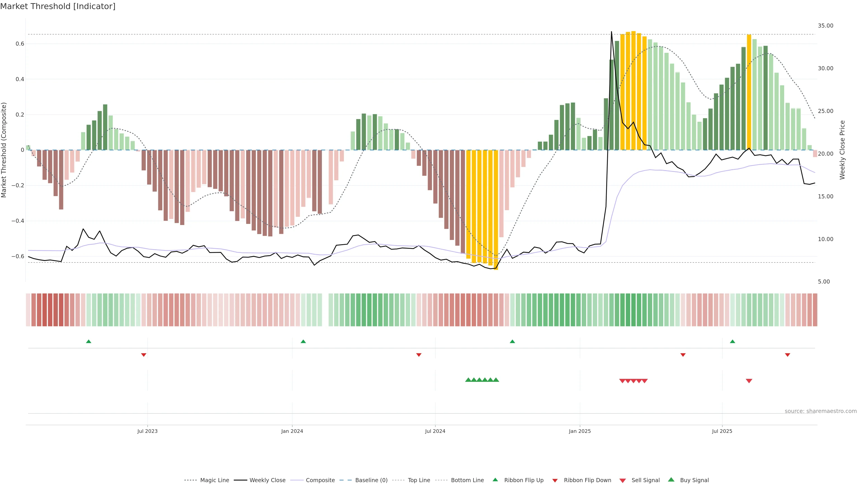Click the Sell Signal legend marker
This screenshot has height=488, width=868.
623,481
